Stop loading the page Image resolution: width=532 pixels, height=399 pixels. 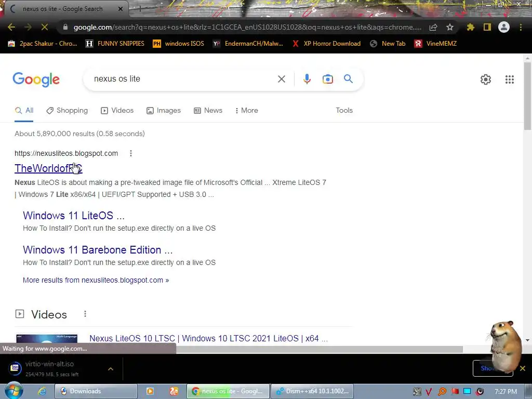point(45,27)
